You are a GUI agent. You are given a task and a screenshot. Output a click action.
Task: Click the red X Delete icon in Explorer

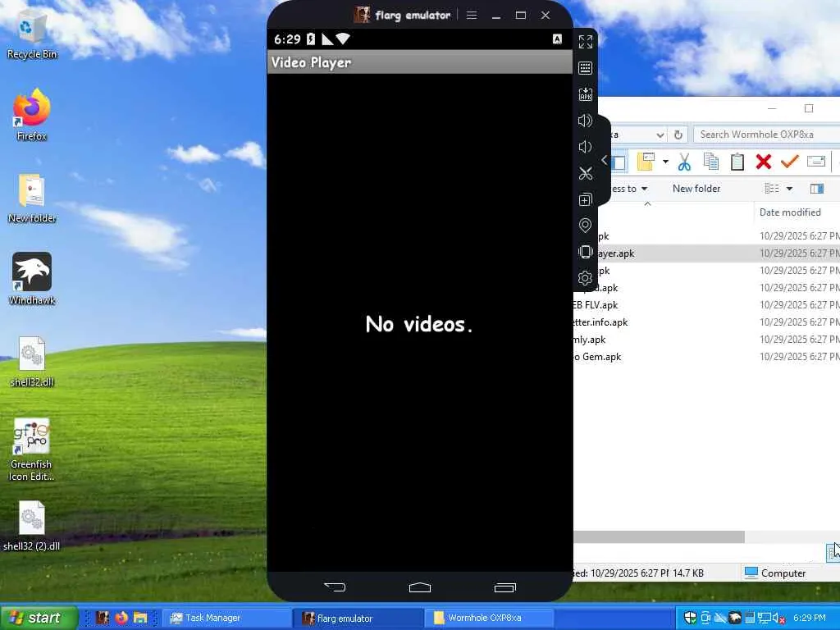click(x=764, y=162)
